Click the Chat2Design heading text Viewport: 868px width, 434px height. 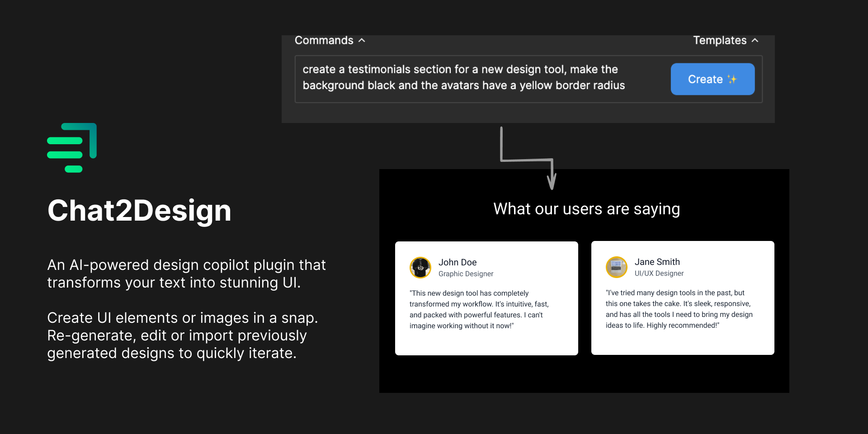tap(139, 210)
